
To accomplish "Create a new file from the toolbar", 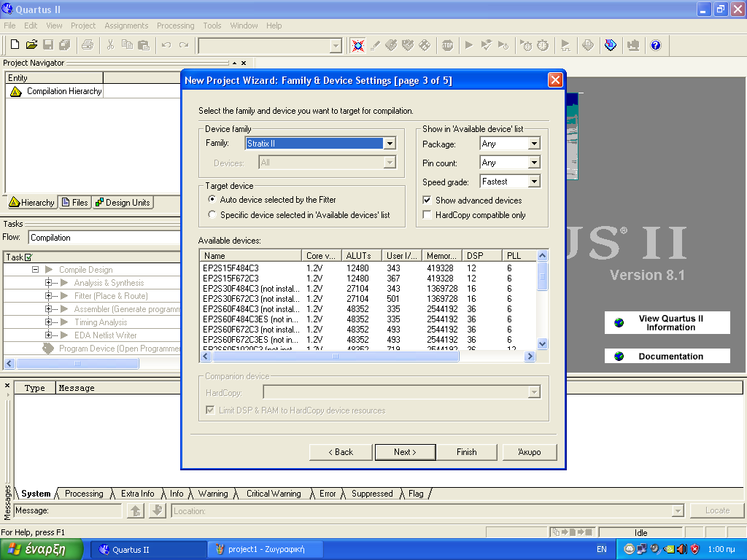I will [15, 44].
